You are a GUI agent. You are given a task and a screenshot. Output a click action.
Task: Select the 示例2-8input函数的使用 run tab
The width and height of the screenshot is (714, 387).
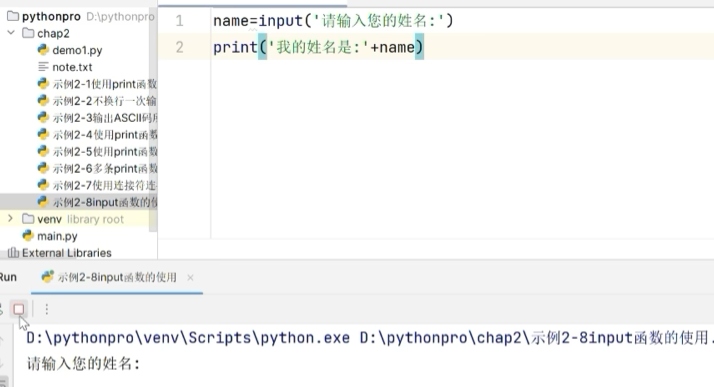point(117,277)
